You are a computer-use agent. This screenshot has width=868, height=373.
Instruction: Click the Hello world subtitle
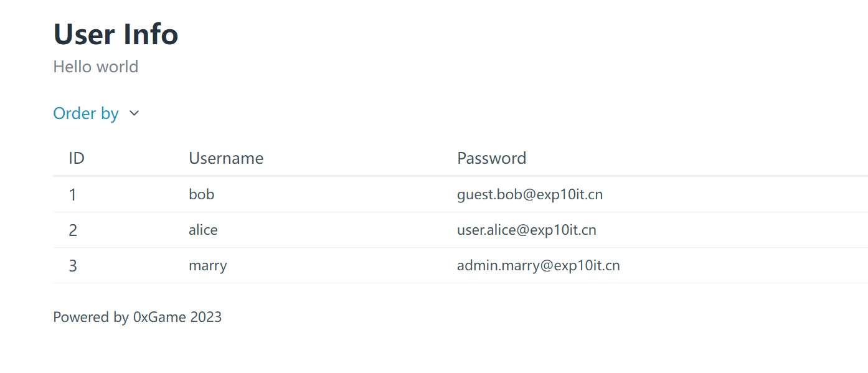96,67
